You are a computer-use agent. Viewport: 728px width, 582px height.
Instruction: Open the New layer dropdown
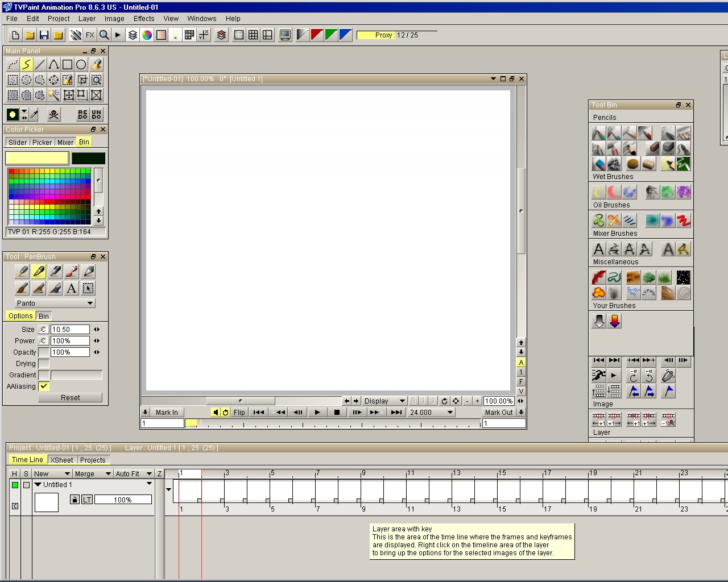pyautogui.click(x=51, y=473)
